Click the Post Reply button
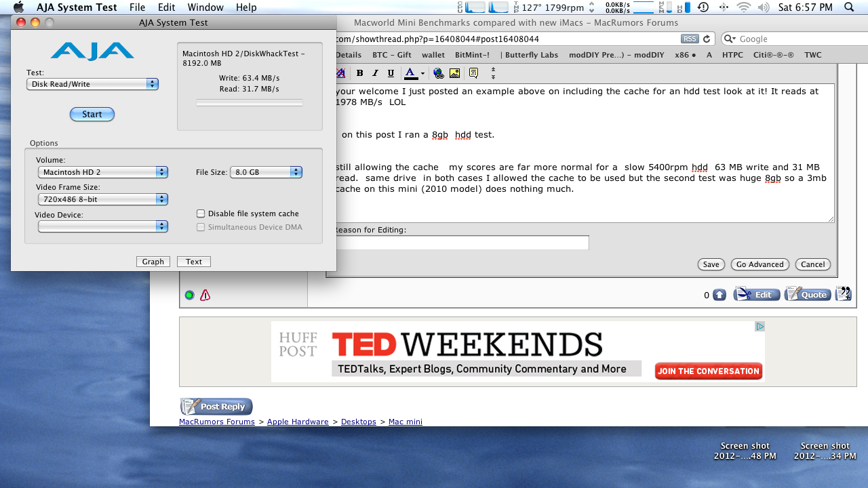This screenshot has width=868, height=488. point(216,407)
